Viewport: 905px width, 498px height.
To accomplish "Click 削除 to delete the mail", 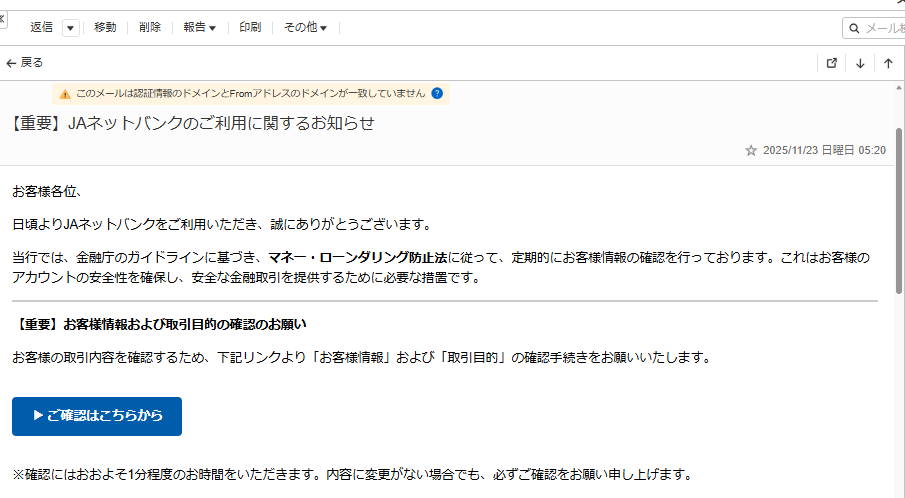I will tap(149, 27).
